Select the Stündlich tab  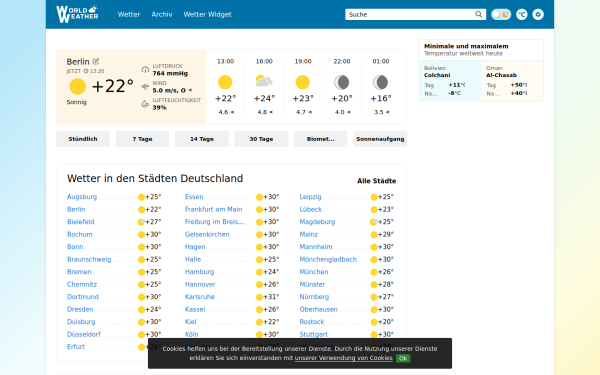point(83,139)
